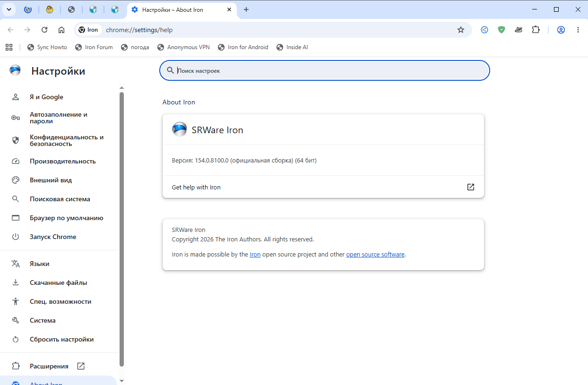Click the gray animal-shaped extension icon
The image size is (588, 385).
[519, 30]
